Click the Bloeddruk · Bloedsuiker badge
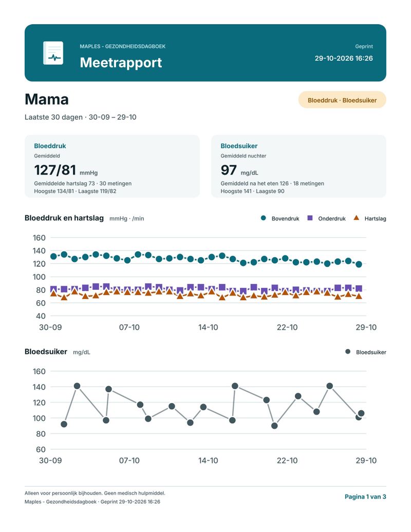411x532 pixels. click(x=342, y=100)
